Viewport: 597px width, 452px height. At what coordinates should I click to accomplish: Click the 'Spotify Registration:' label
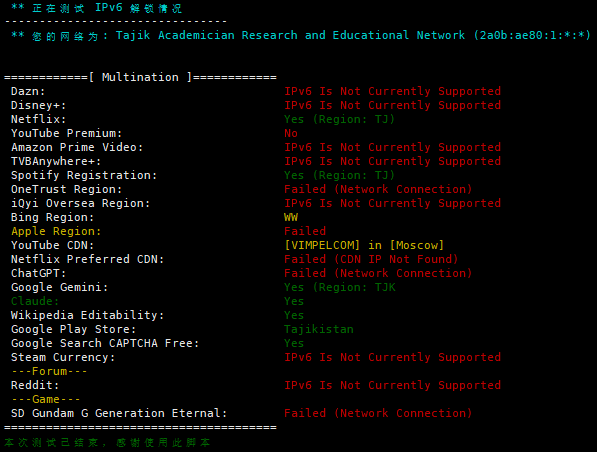point(84,175)
